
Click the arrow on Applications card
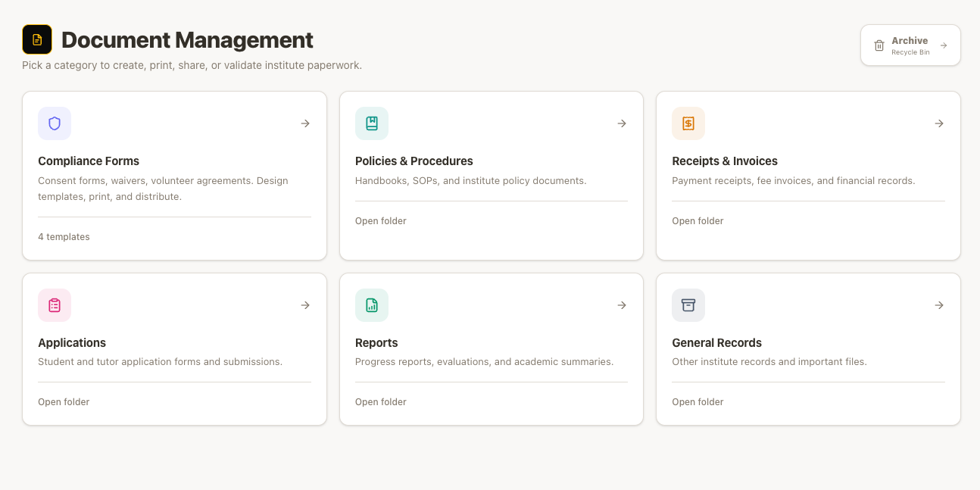tap(305, 305)
